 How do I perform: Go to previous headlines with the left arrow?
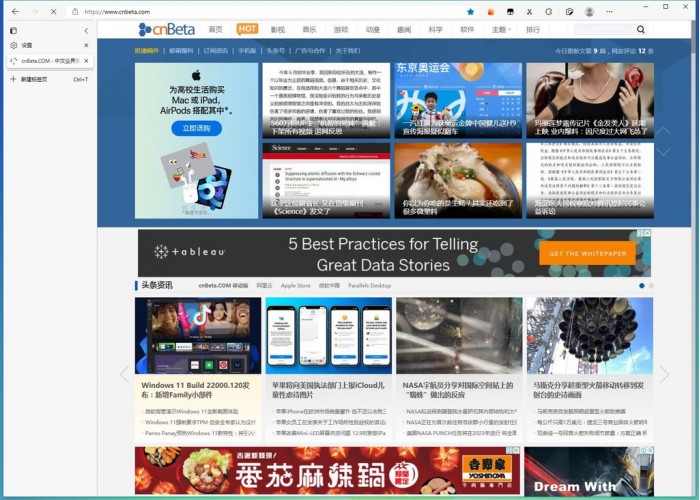coord(125,374)
